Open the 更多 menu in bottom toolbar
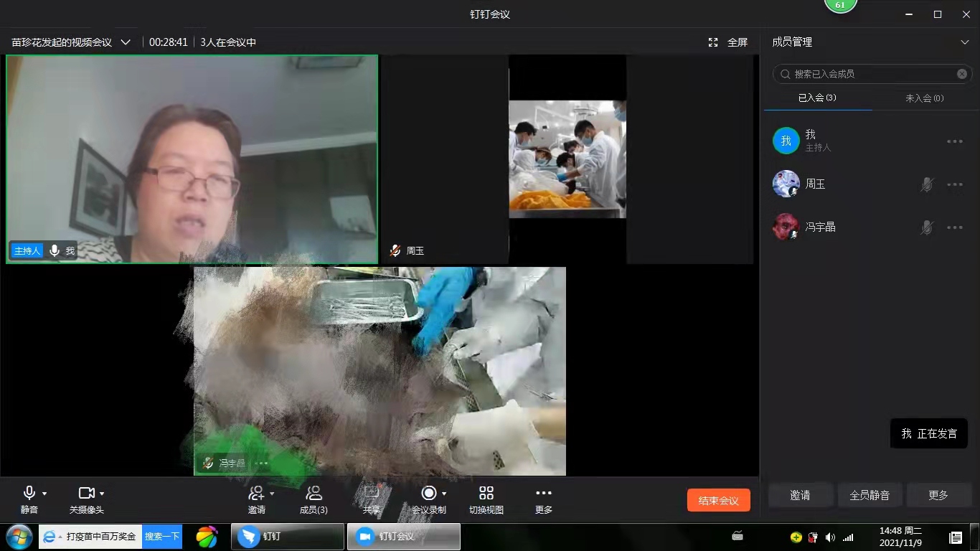Image resolution: width=980 pixels, height=551 pixels. [x=543, y=494]
